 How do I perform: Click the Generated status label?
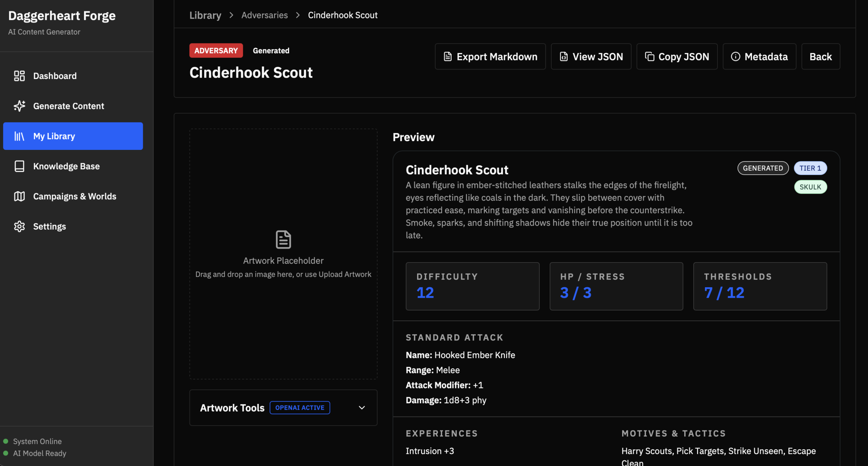pos(271,51)
